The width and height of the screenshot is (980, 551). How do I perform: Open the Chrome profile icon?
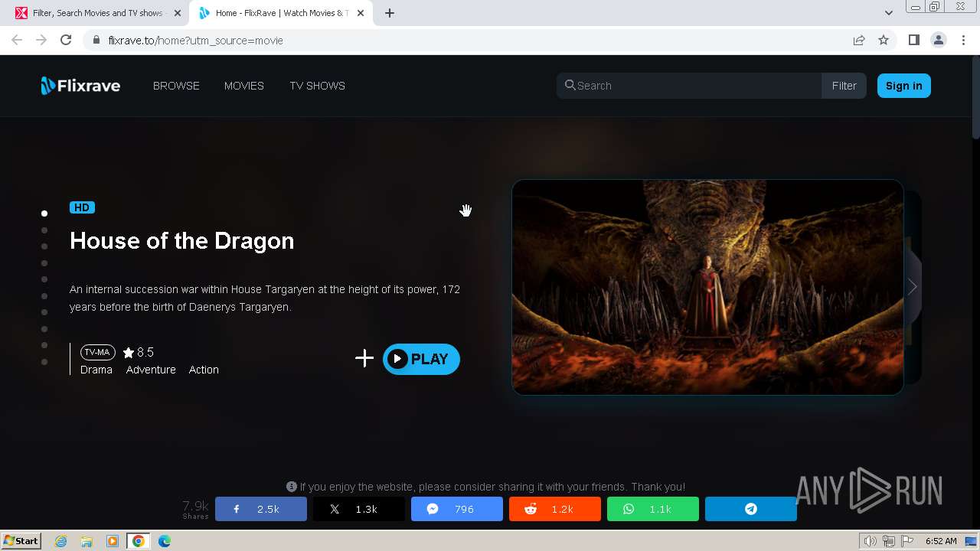click(938, 40)
